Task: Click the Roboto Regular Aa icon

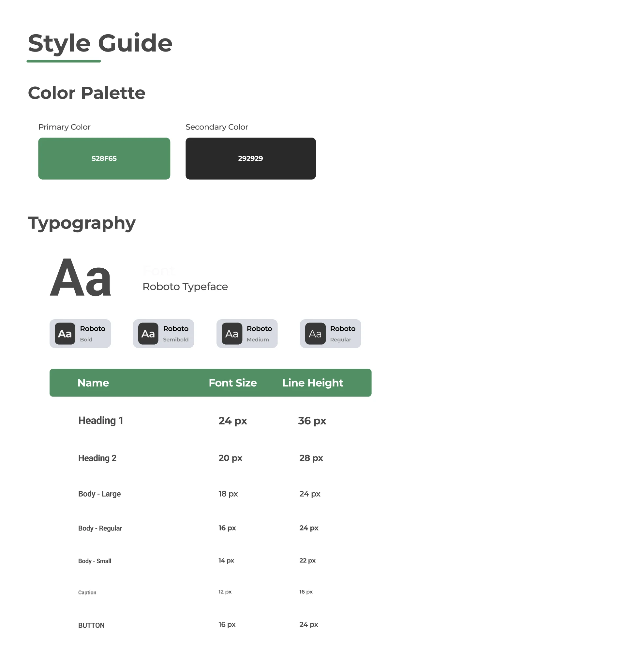Action: click(x=315, y=333)
